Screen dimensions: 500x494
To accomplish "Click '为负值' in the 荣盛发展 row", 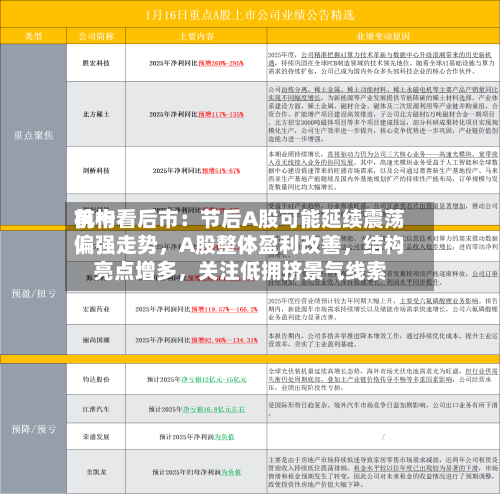I will (x=224, y=437).
